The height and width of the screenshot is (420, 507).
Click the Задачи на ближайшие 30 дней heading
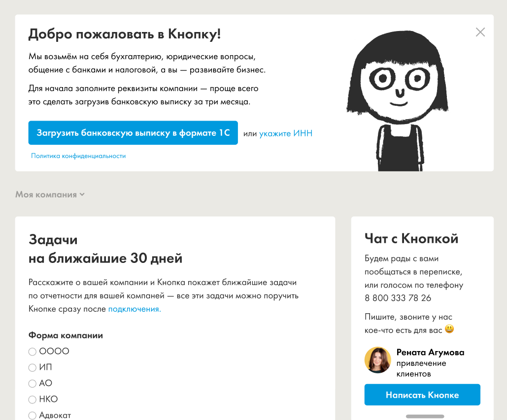pos(105,249)
